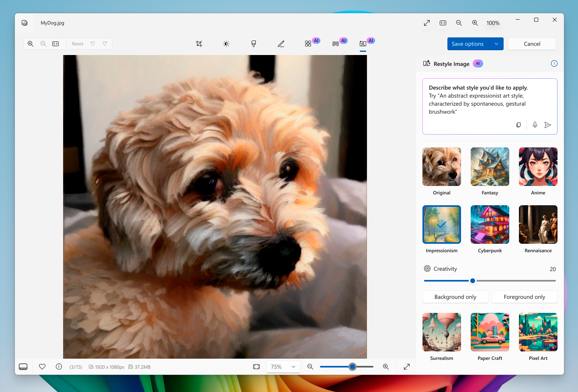Click Save options button
578x392 pixels.
coord(468,44)
